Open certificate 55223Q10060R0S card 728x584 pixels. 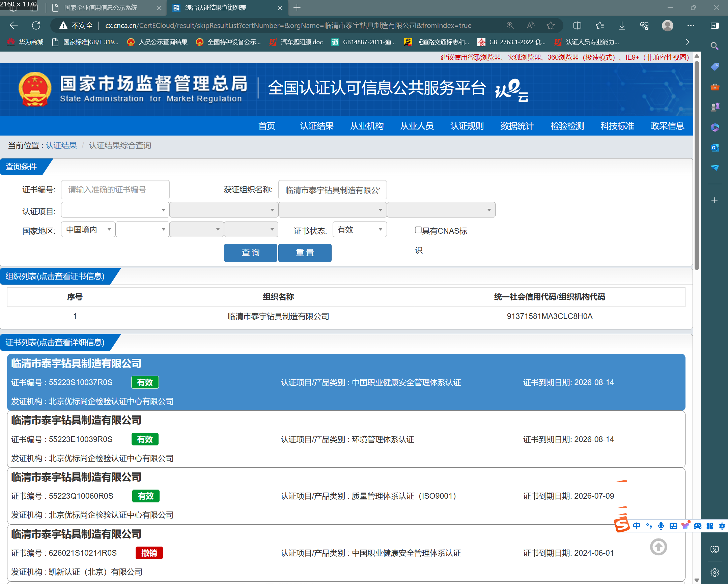pos(346,496)
